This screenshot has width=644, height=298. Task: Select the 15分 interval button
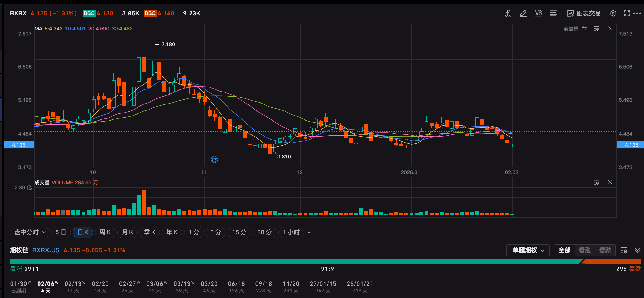[239, 232]
